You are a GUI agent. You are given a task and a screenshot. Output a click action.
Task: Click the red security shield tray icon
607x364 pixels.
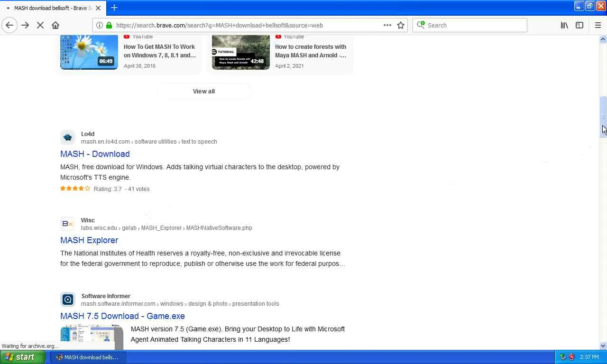pos(572,357)
